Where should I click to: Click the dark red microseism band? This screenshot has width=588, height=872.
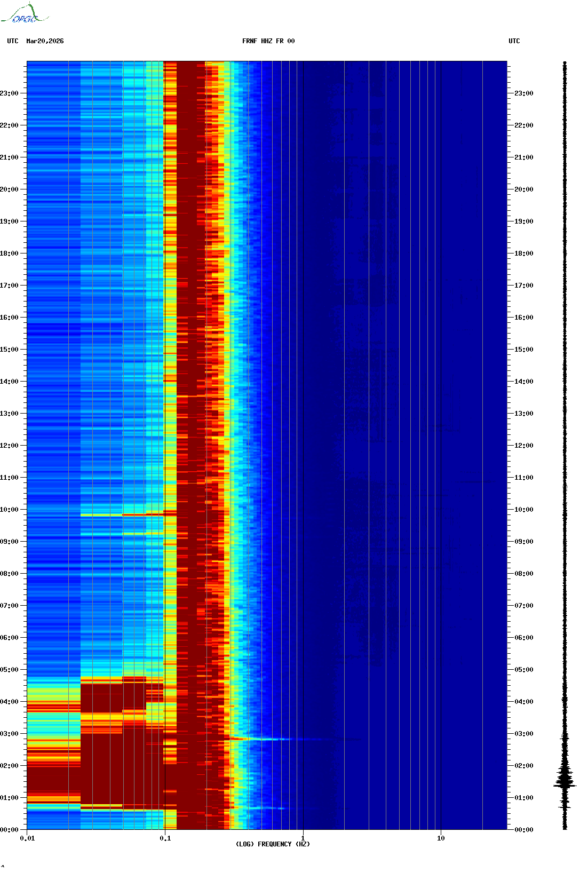tap(190, 445)
